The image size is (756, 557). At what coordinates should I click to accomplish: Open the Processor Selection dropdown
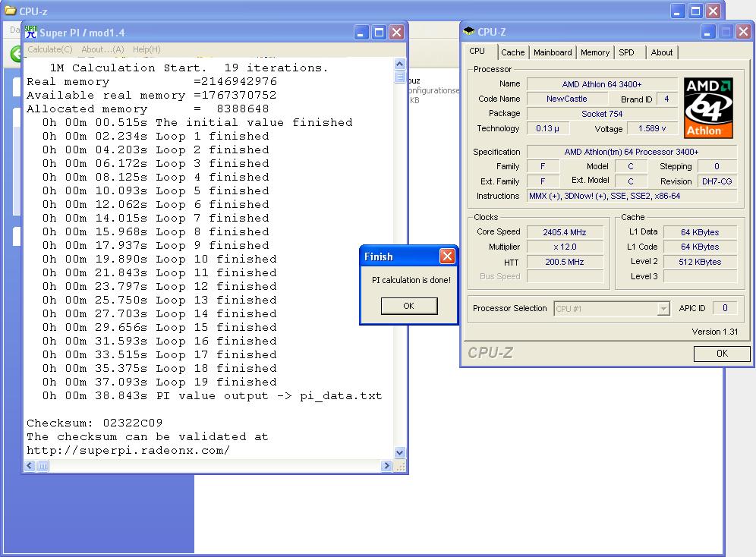click(x=663, y=308)
